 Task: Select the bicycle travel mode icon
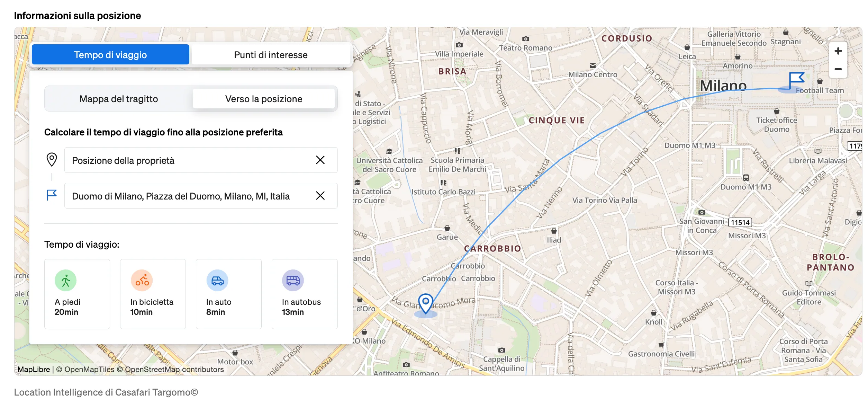coord(142,281)
